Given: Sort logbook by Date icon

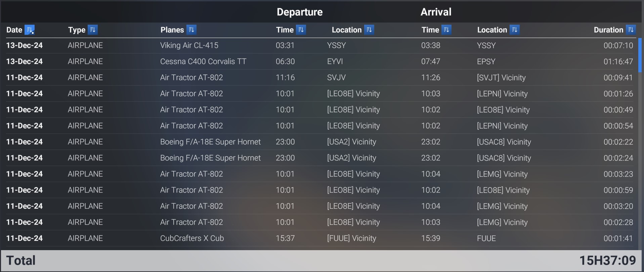Looking at the screenshot, I should [x=30, y=30].
